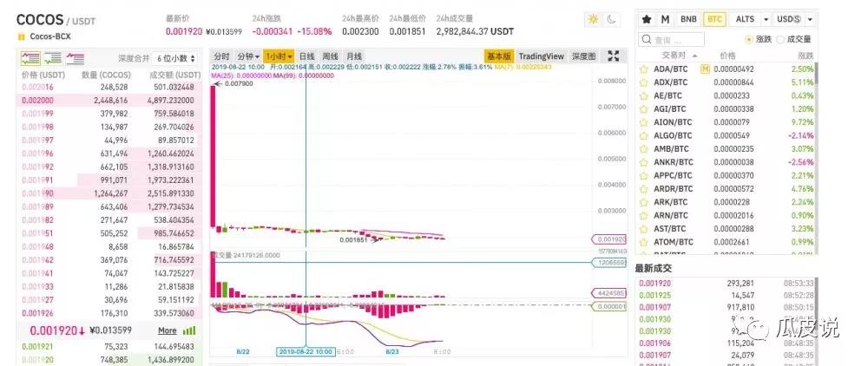Favorite the AST/BTC pair star
The image size is (868, 366).
tap(644, 229)
